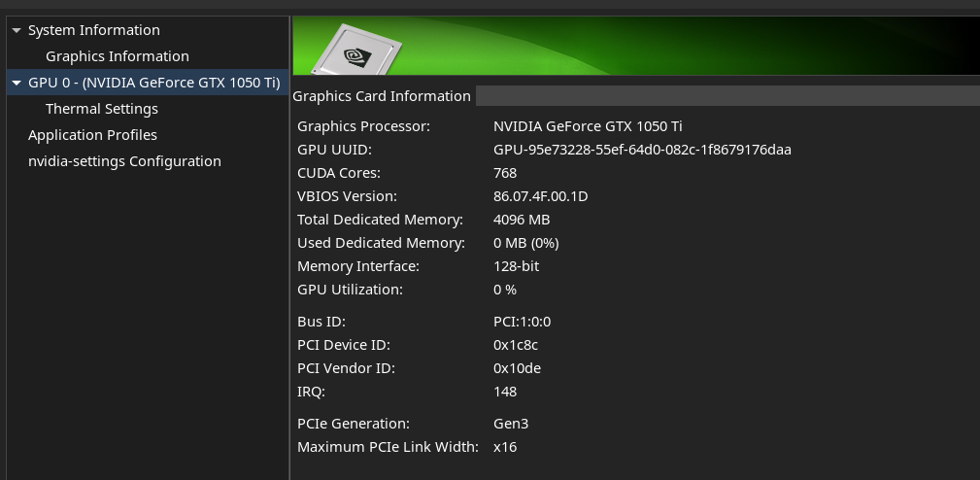Select the 0 % utilization value
Viewport: 980px width, 480px height.
click(505, 290)
